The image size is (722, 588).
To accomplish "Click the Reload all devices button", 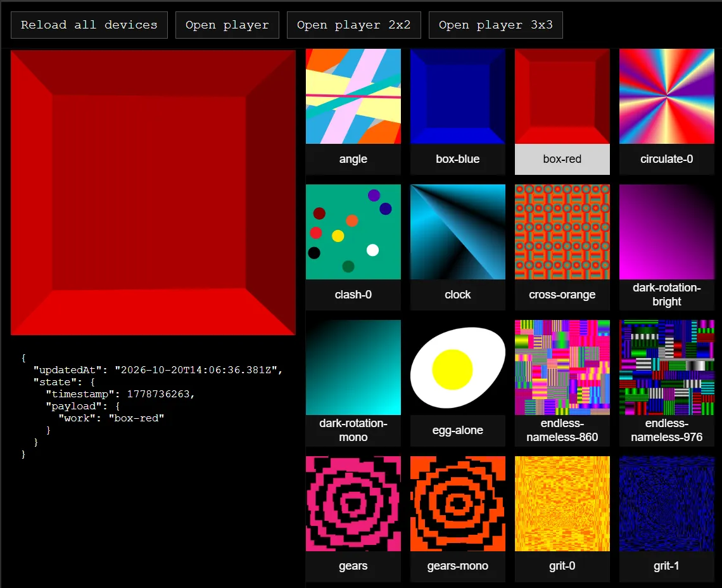I will 89,25.
